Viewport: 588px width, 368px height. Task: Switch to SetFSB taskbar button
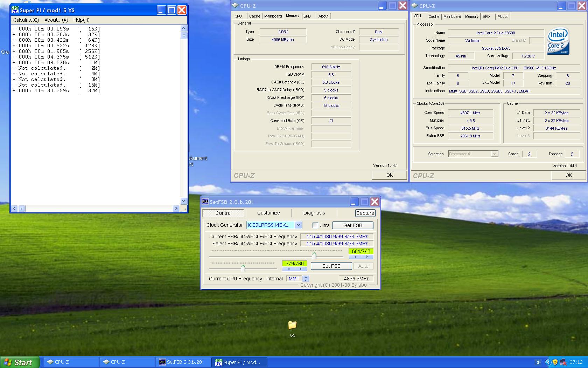click(x=183, y=362)
